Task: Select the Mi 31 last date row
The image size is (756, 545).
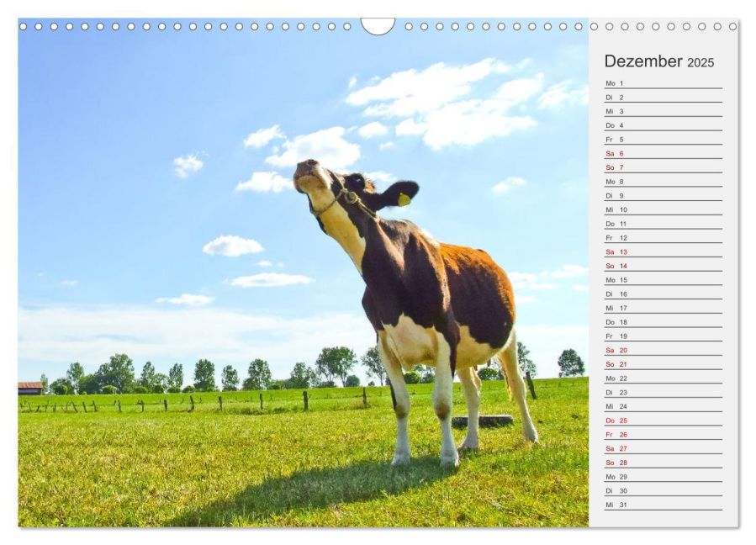Action: click(x=663, y=505)
